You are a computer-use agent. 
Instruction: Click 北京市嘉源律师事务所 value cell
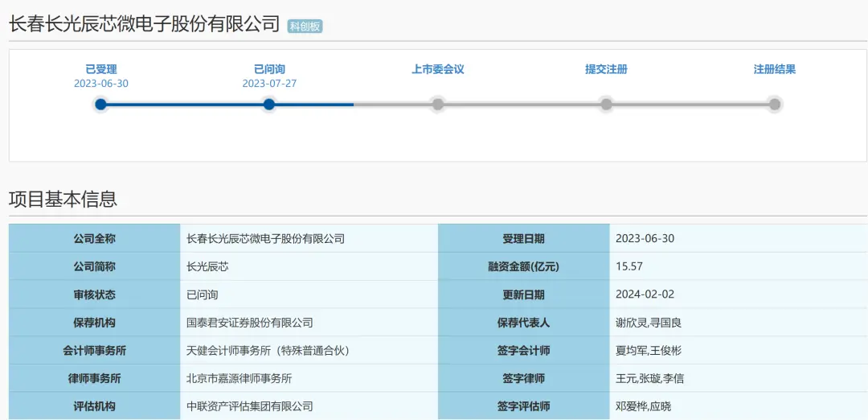click(309, 378)
